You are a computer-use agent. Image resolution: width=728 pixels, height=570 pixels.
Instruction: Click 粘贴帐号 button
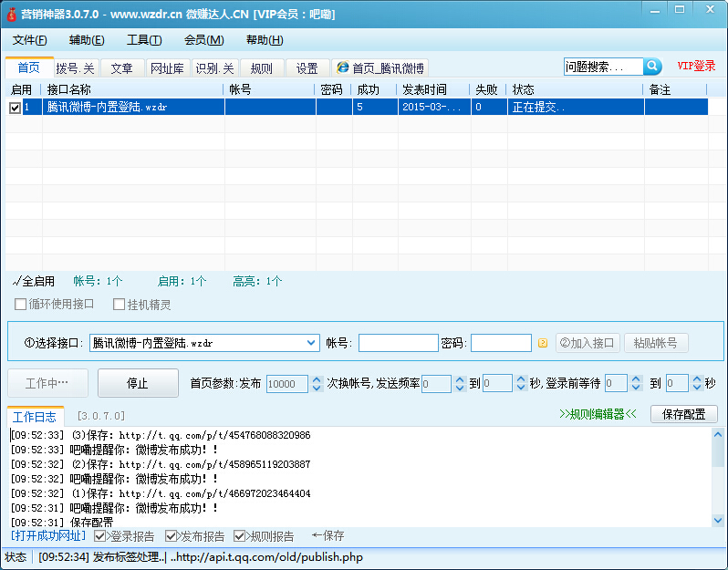point(656,343)
